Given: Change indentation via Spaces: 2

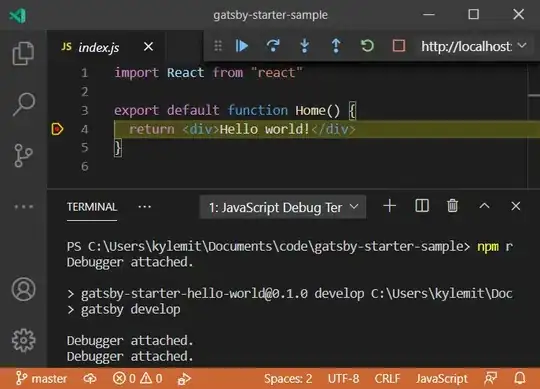Looking at the screenshot, I should 288,379.
